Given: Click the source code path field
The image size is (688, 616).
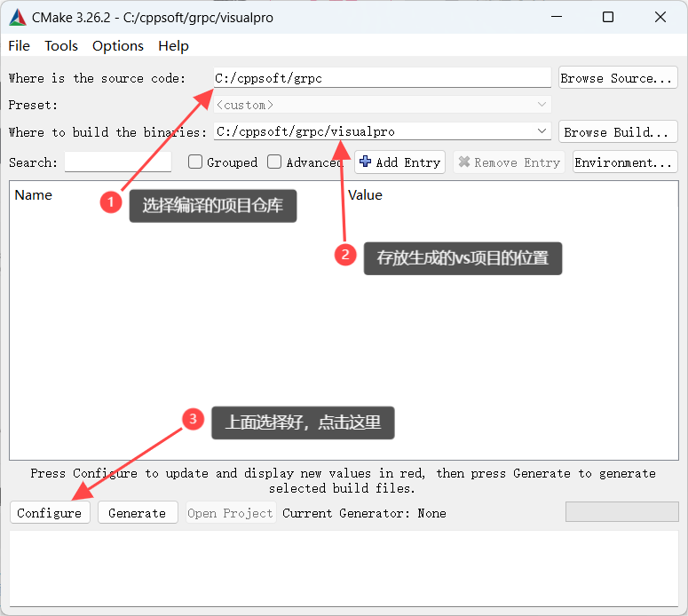Looking at the screenshot, I should point(383,77).
